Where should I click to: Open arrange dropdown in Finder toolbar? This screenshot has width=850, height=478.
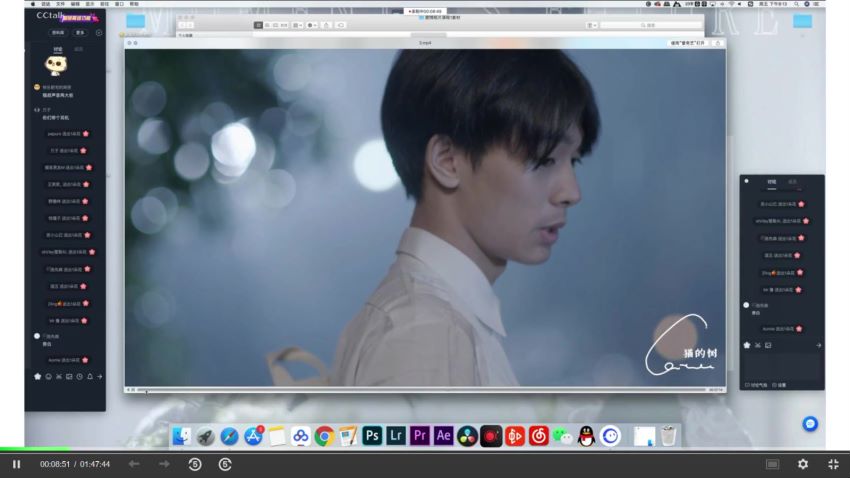298,25
